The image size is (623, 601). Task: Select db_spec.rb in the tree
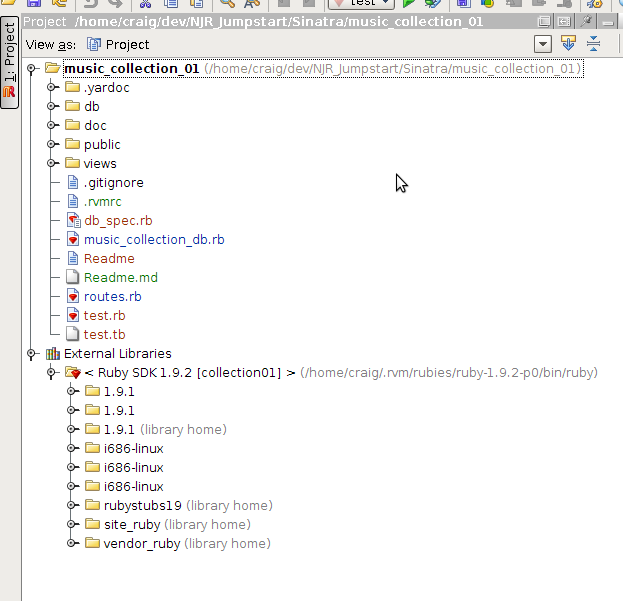click(x=118, y=221)
